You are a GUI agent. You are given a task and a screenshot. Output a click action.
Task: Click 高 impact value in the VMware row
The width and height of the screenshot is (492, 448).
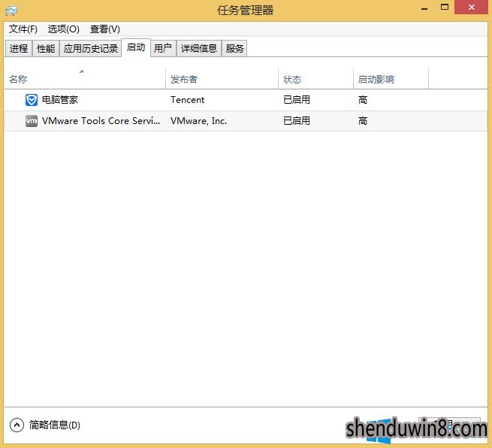(x=363, y=121)
